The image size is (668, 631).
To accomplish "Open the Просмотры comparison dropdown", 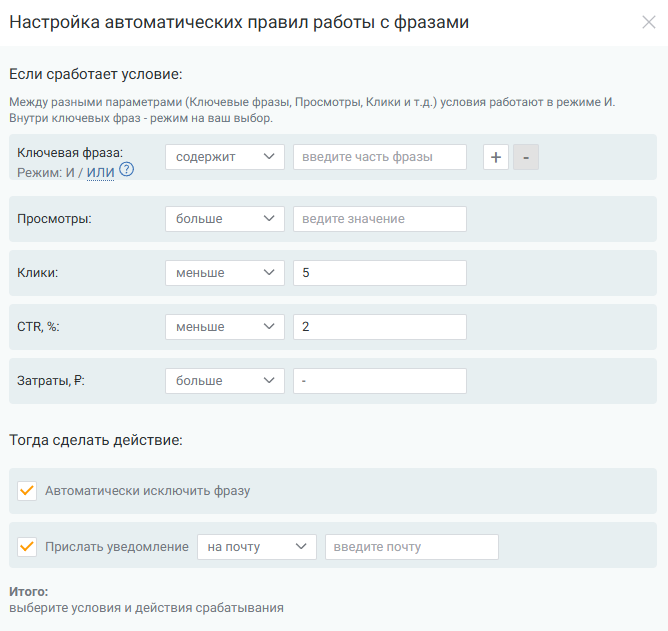I will 225,219.
